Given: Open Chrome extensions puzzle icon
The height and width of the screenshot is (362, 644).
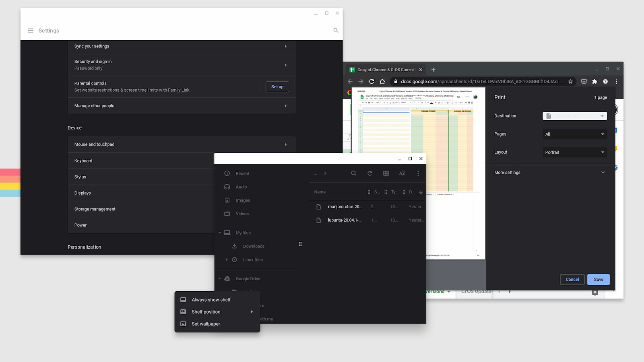Looking at the screenshot, I should 594,82.
